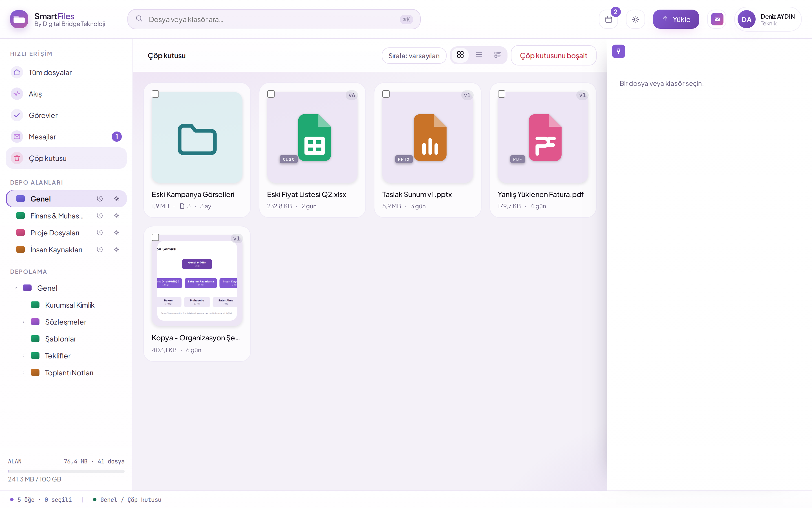Switch to grid view icon
Image resolution: width=812 pixels, height=508 pixels.
coord(460,55)
